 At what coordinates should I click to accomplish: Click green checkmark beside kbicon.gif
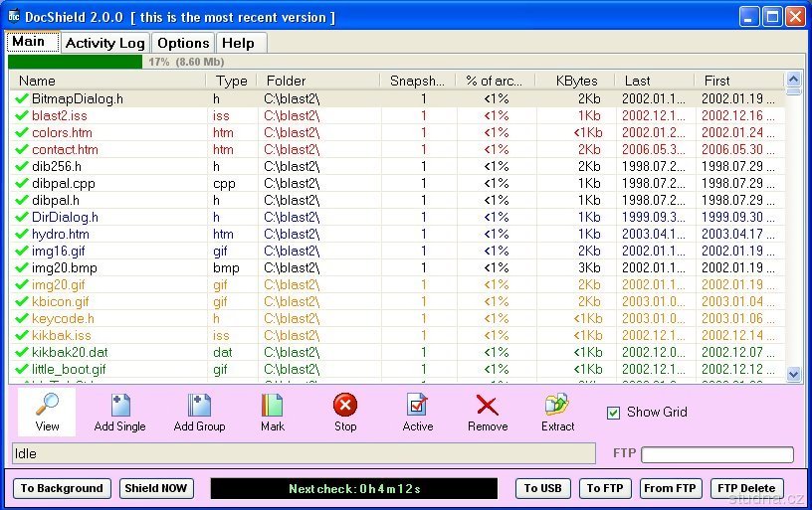click(21, 301)
